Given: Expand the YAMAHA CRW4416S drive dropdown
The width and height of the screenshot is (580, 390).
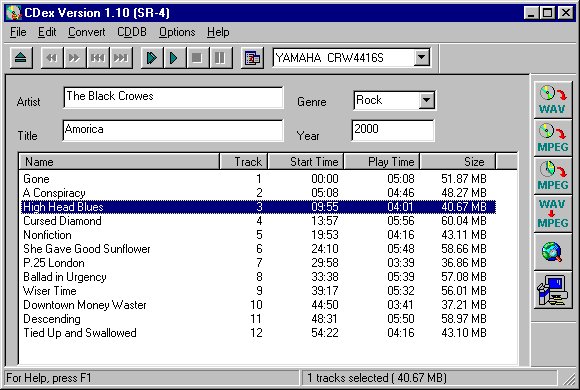Looking at the screenshot, I should click(421, 58).
